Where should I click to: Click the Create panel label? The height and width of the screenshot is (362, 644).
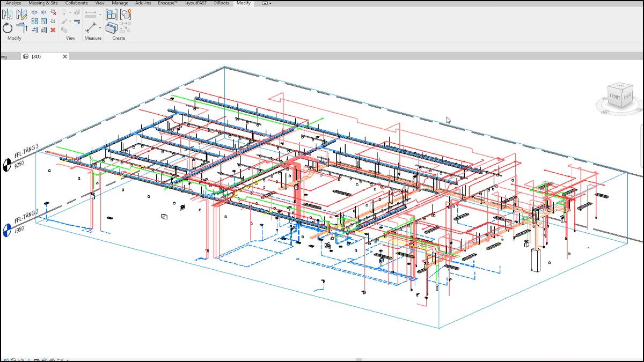tap(119, 38)
